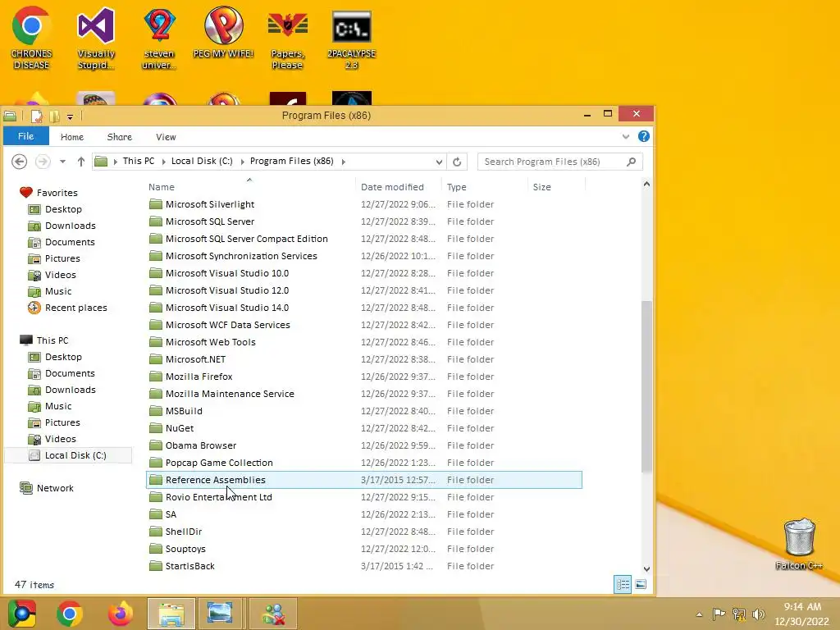Sort by the Name column header

[x=249, y=187]
